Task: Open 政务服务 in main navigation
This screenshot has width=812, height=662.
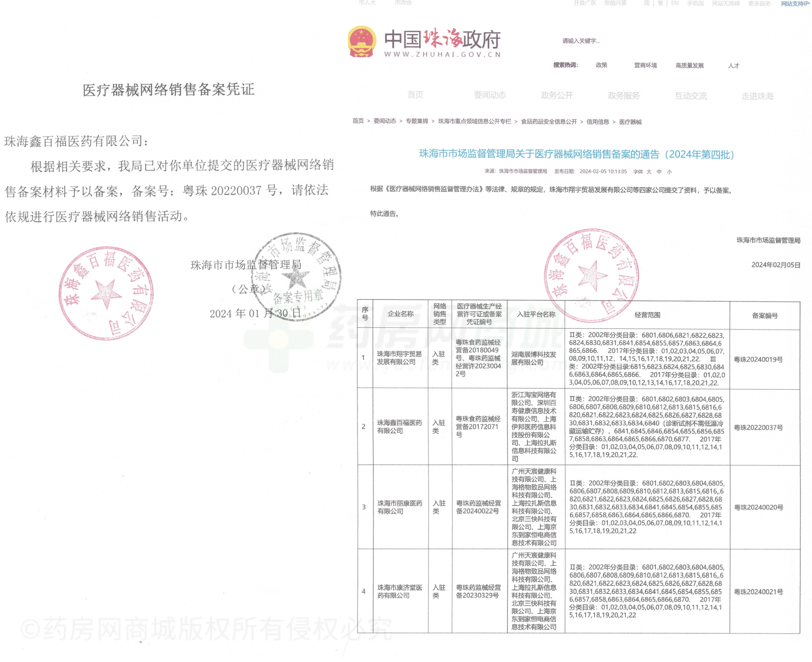Action: click(624, 96)
